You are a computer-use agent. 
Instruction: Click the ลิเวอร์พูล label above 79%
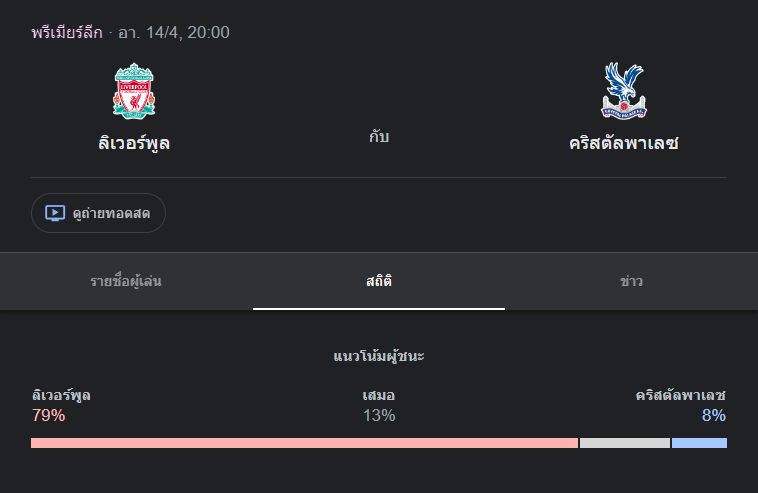[61, 395]
